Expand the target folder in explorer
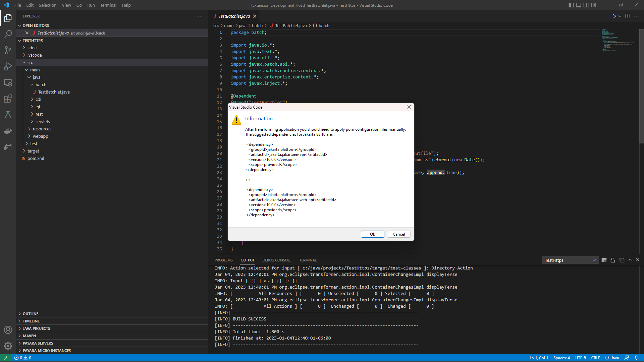The height and width of the screenshot is (362, 644). point(25,151)
